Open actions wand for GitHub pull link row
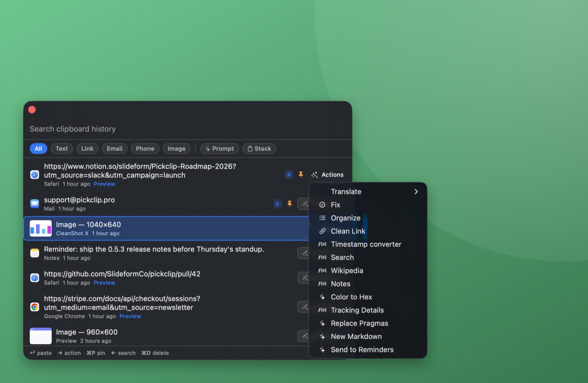This screenshot has height=383, width=588. tap(304, 278)
